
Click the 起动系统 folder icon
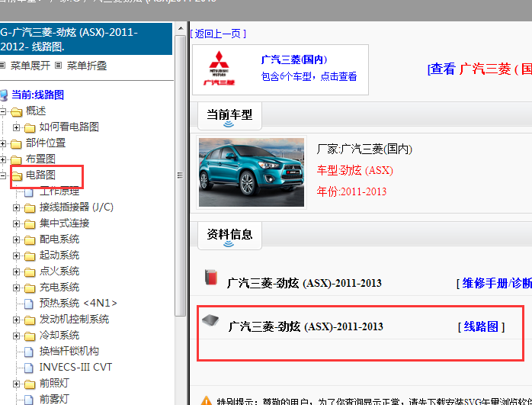[30, 256]
